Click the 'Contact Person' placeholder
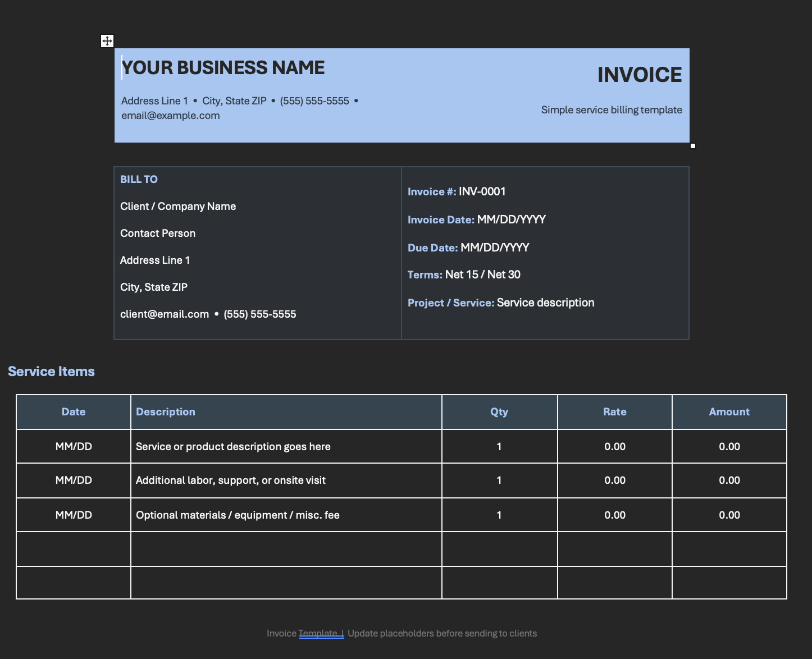The width and height of the screenshot is (812, 659). (x=158, y=234)
